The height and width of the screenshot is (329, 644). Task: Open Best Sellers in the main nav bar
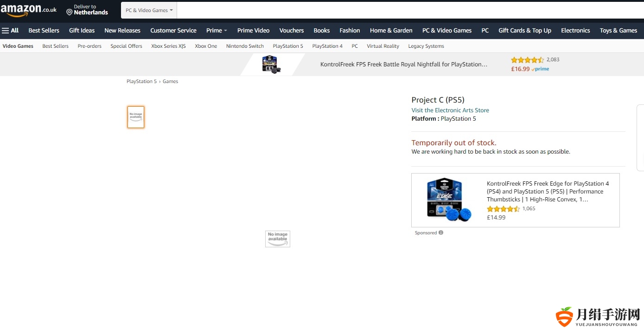click(44, 31)
